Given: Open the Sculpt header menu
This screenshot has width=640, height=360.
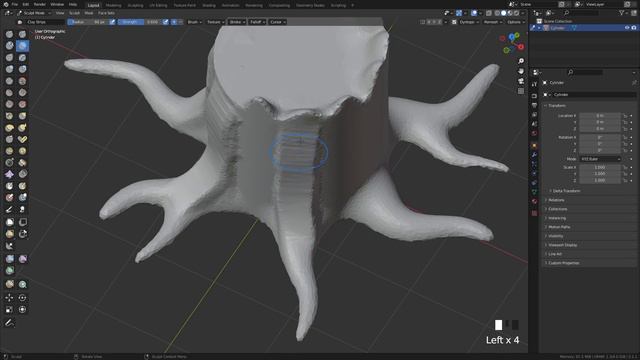Looking at the screenshot, I should (x=74, y=13).
